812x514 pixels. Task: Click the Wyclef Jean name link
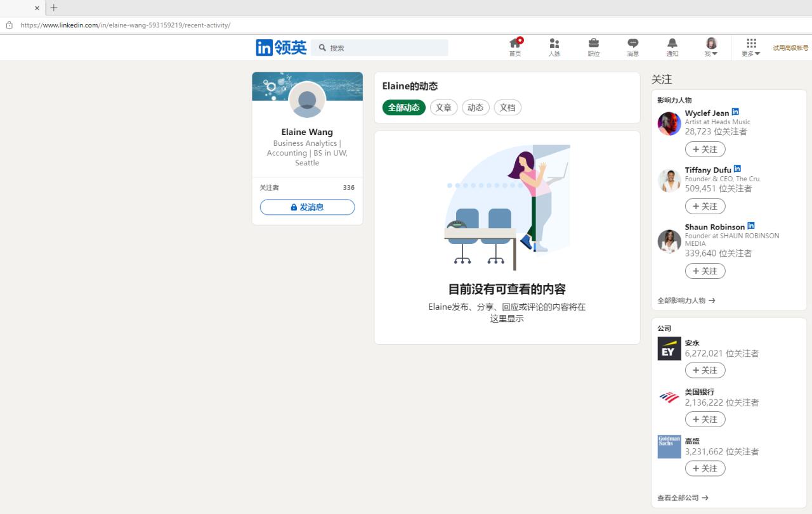coord(707,113)
